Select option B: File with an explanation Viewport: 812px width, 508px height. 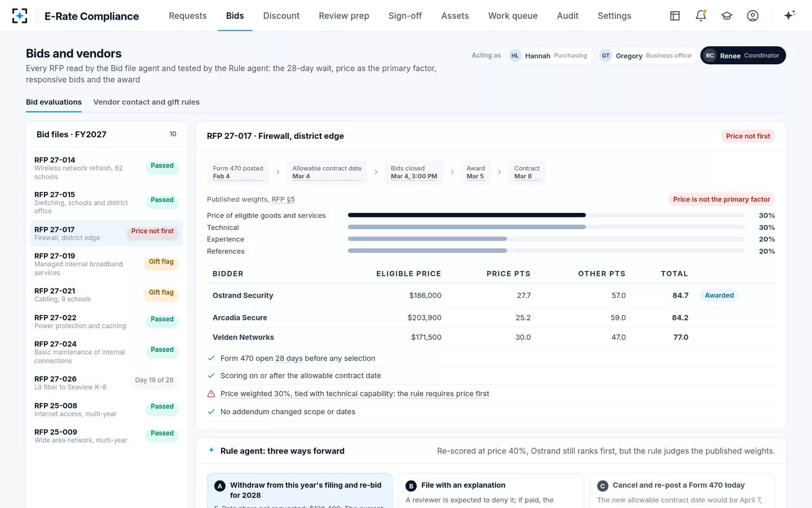pyautogui.click(x=491, y=491)
